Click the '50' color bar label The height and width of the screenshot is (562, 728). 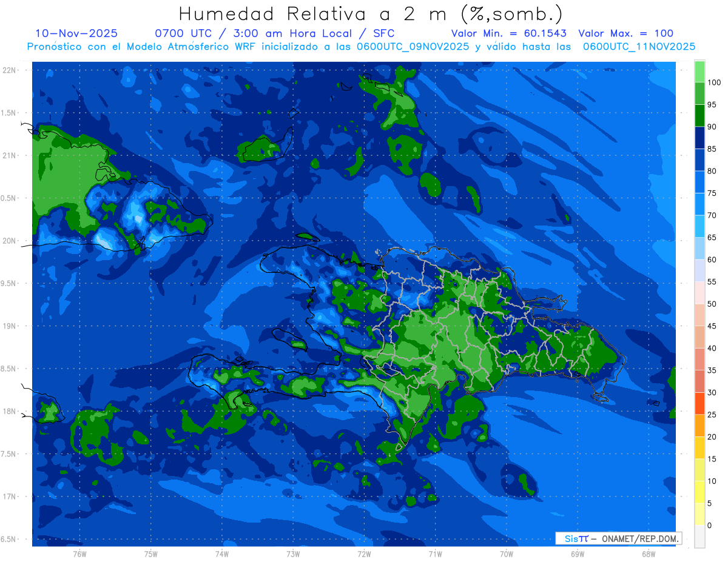pos(712,304)
